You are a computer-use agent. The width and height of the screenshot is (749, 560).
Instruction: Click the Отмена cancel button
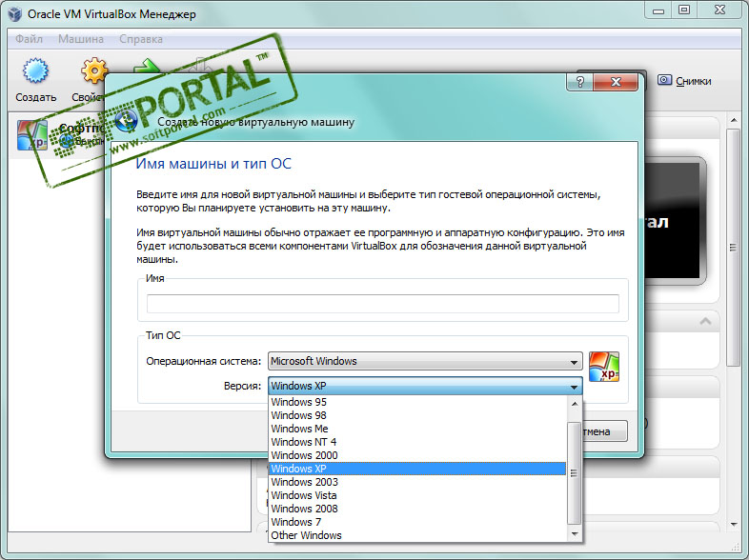(605, 431)
